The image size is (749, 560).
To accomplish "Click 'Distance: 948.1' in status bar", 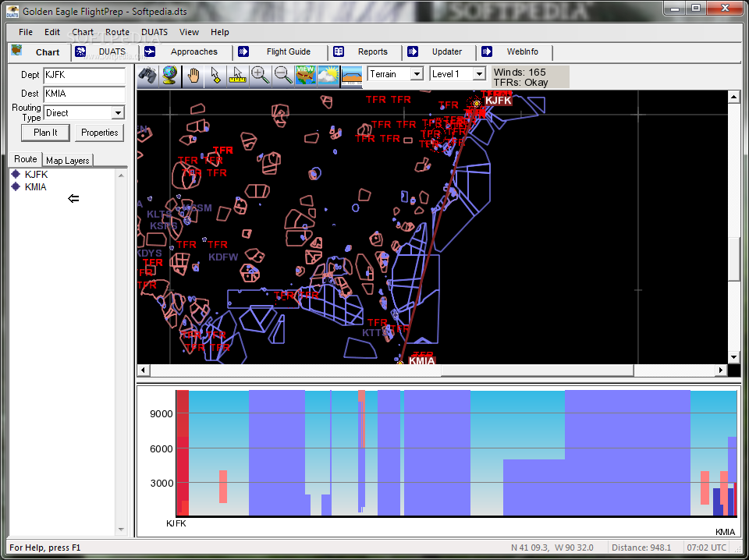I will click(641, 548).
